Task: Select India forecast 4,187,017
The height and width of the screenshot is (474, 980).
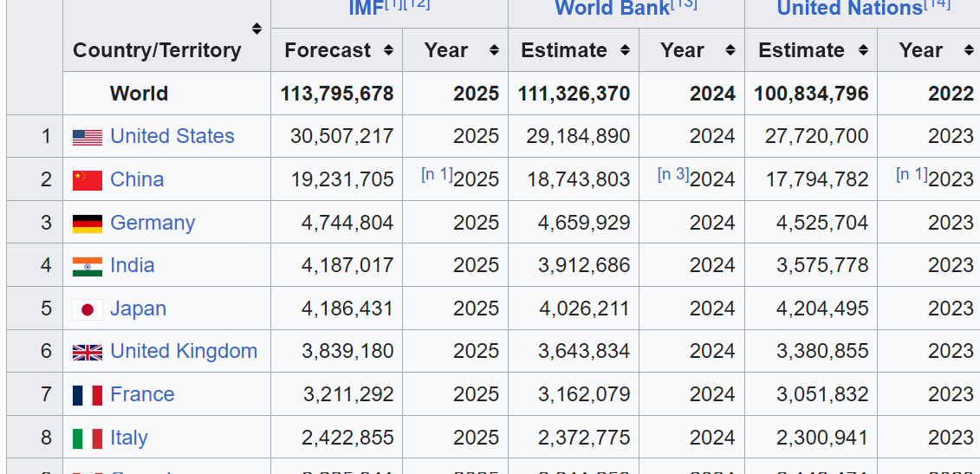Action: click(347, 265)
